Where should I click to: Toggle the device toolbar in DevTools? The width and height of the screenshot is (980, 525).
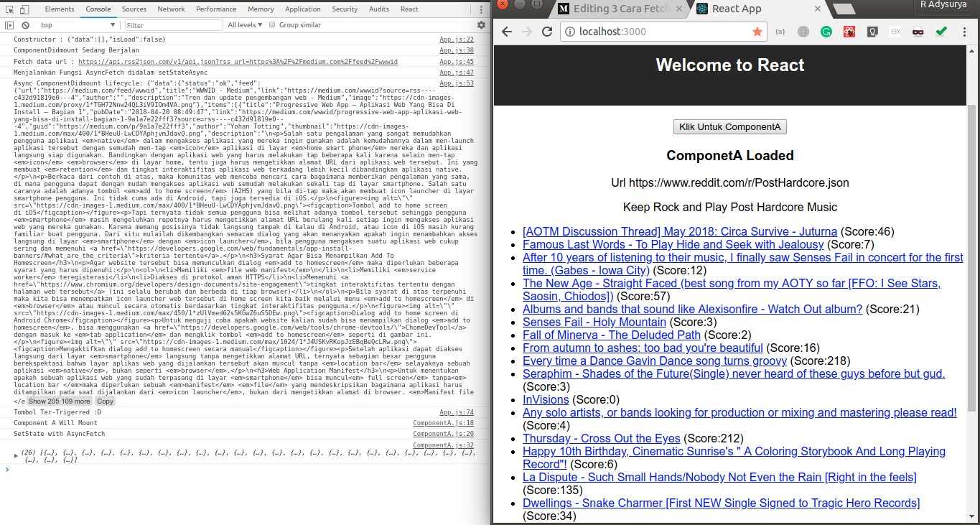pos(24,9)
